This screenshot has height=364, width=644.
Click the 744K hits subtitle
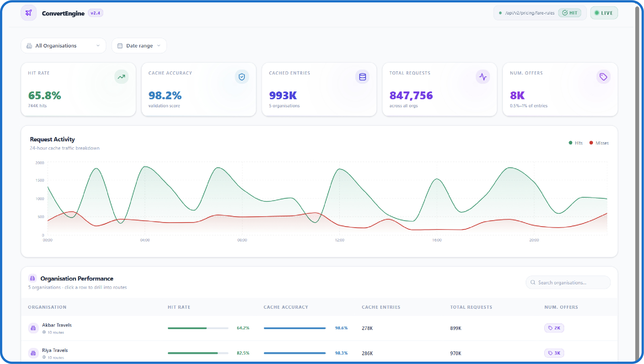[x=37, y=106]
